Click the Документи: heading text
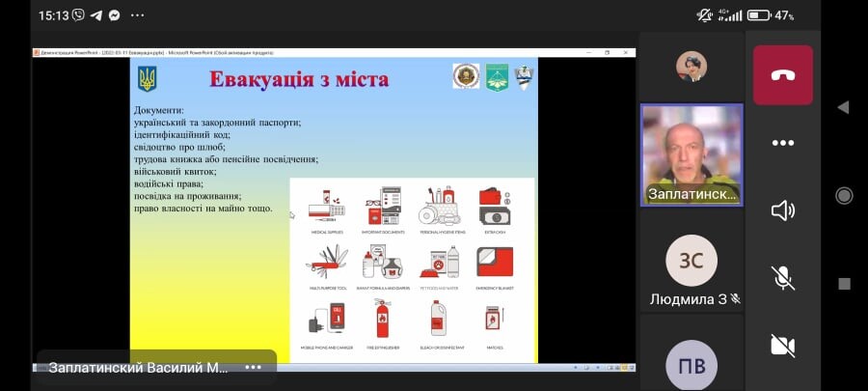 [159, 110]
